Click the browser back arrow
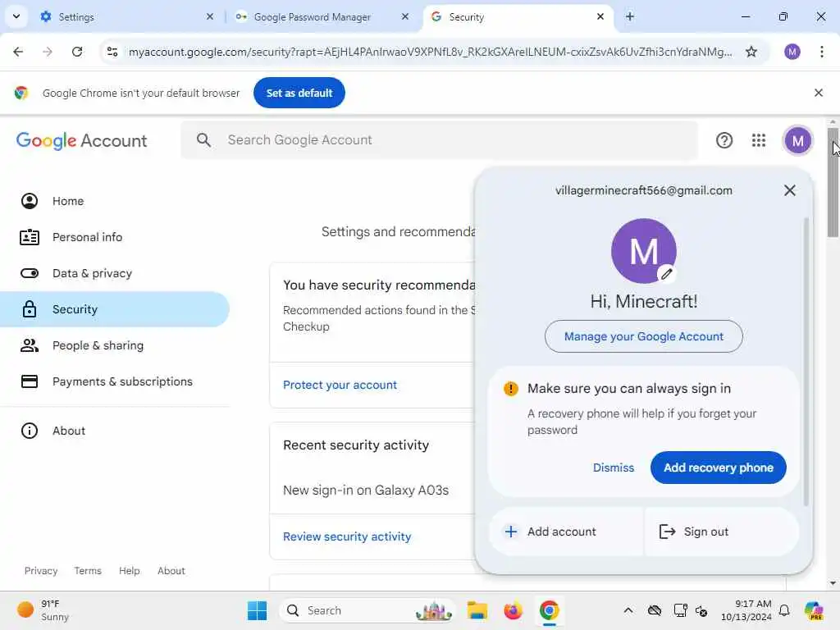The height and width of the screenshot is (630, 840). point(18,52)
